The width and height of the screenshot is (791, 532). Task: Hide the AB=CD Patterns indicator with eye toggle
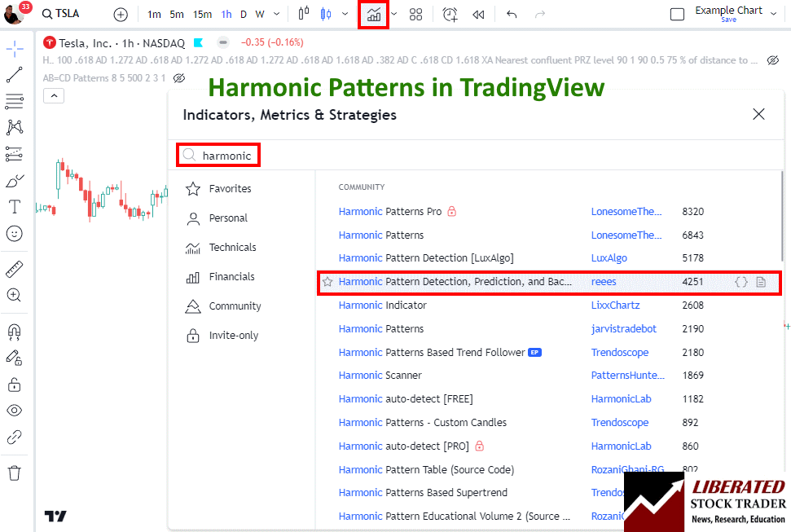coord(179,78)
